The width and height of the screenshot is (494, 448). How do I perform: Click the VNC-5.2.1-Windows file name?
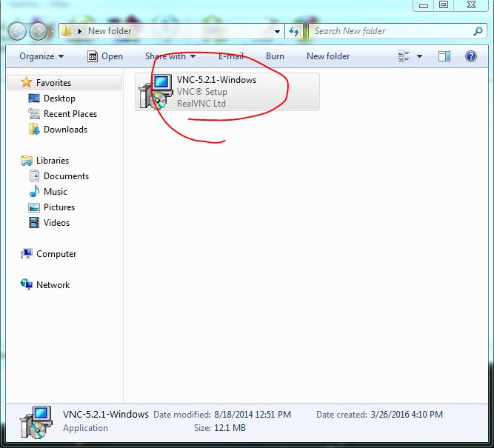[x=216, y=80]
